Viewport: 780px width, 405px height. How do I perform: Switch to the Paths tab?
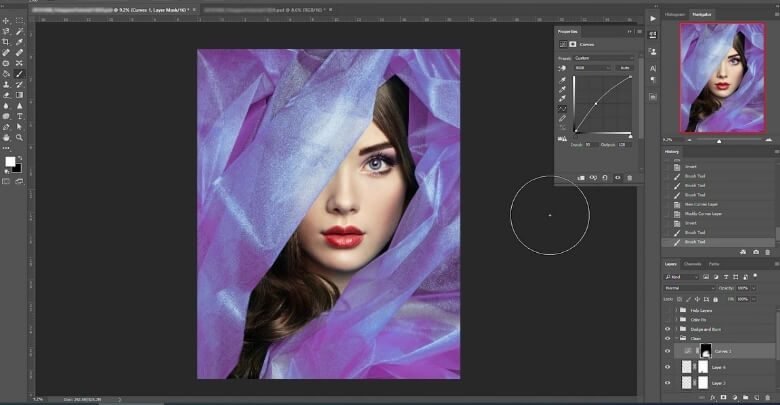pos(714,264)
